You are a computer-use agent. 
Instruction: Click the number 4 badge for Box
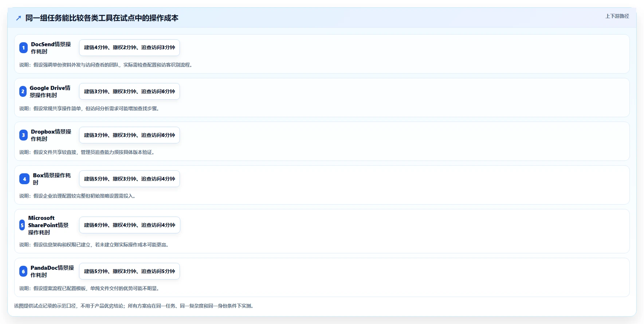coord(24,179)
